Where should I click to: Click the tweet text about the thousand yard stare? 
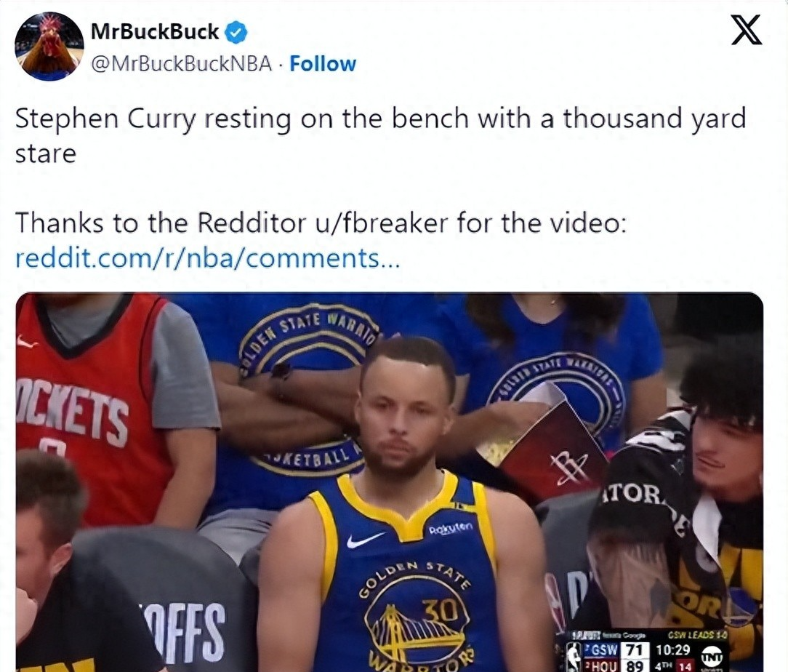(x=380, y=135)
